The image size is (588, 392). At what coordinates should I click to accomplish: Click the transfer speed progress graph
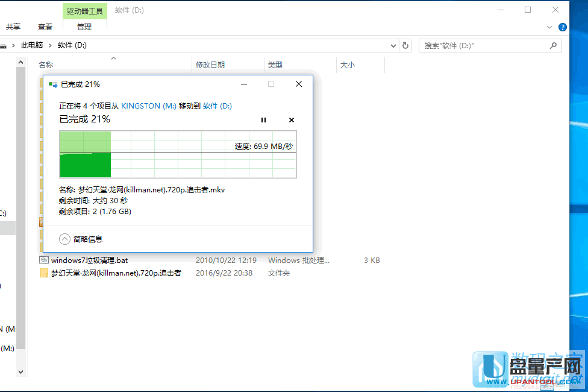click(x=178, y=154)
